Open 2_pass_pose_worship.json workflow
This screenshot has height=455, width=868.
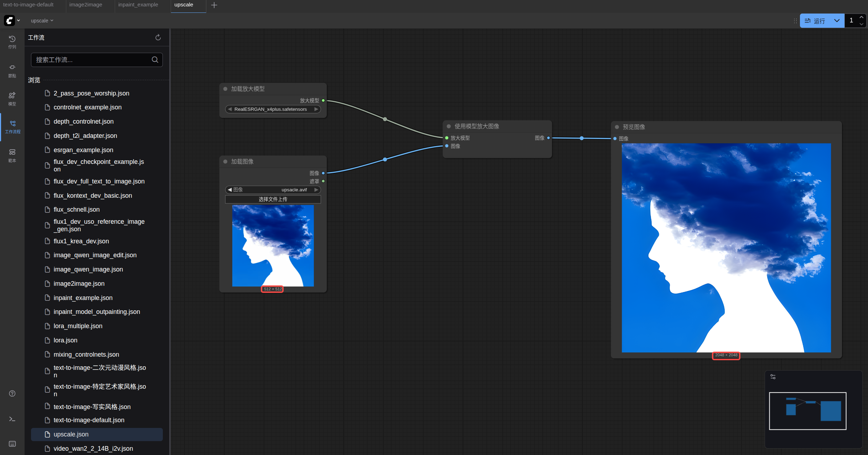click(x=97, y=93)
